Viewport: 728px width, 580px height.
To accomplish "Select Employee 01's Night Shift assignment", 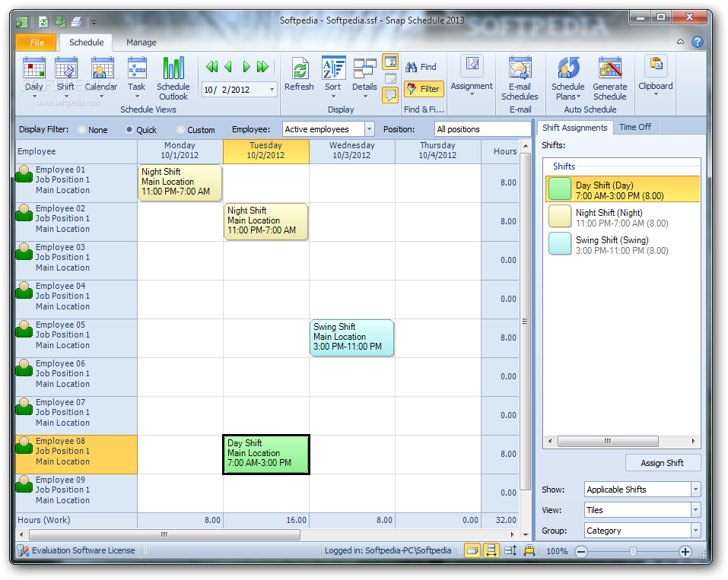I will (180, 182).
